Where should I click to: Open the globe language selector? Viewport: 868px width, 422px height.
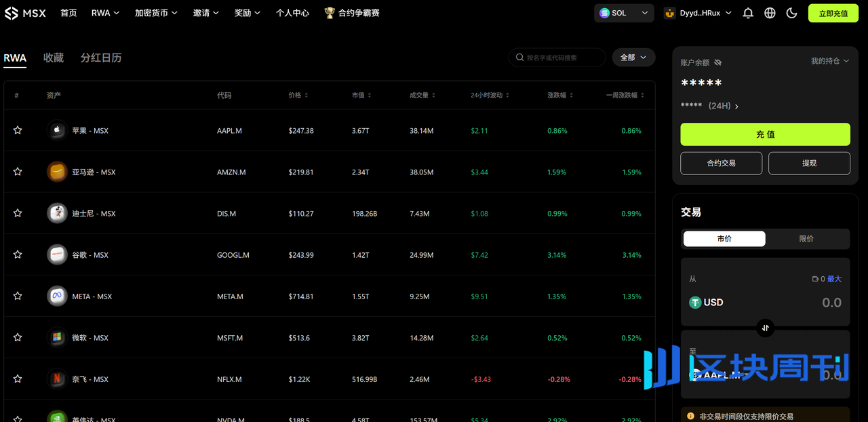770,13
